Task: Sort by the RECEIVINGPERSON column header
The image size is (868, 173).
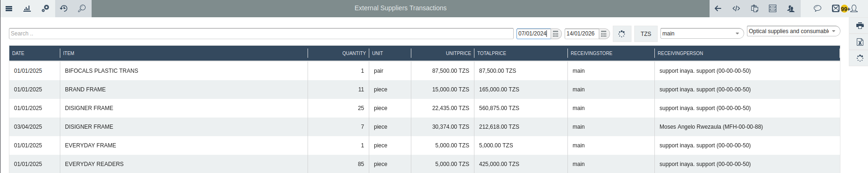Action: pyautogui.click(x=747, y=53)
